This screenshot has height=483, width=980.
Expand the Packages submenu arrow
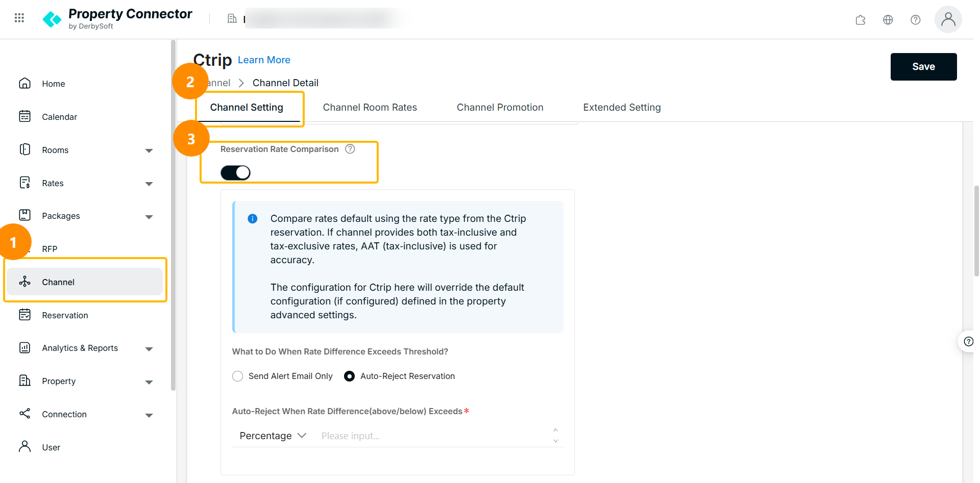click(x=149, y=217)
